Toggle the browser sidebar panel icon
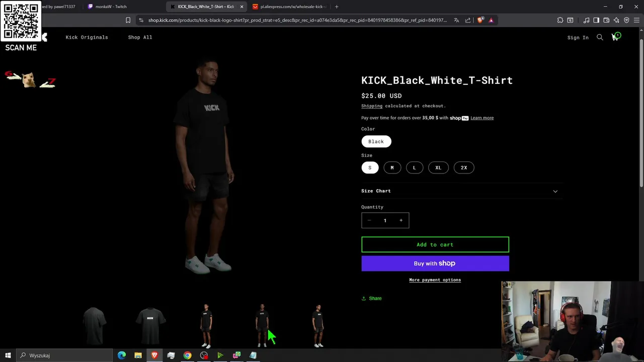 pos(596,20)
